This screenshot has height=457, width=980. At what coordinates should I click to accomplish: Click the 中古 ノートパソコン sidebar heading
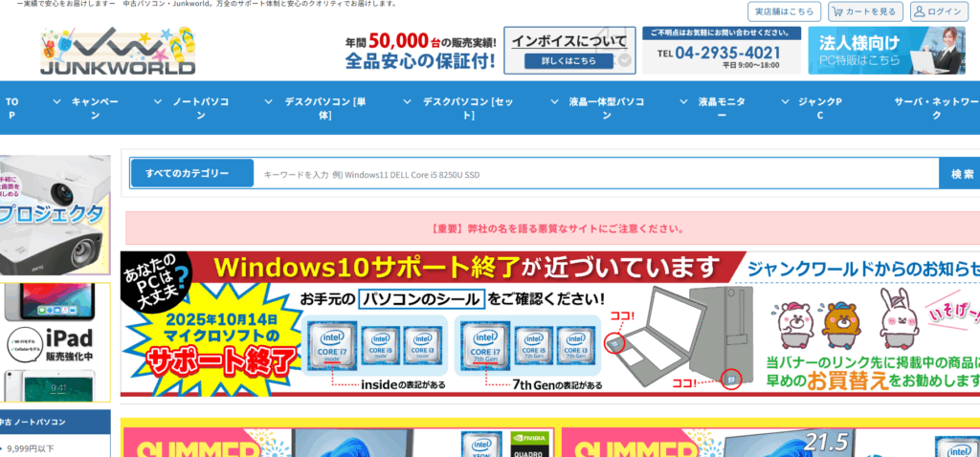point(55,422)
